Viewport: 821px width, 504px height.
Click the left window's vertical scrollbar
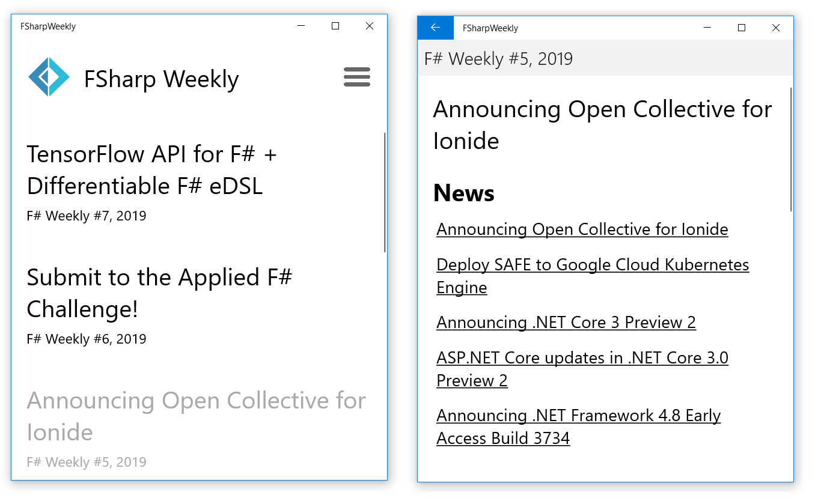(x=385, y=192)
